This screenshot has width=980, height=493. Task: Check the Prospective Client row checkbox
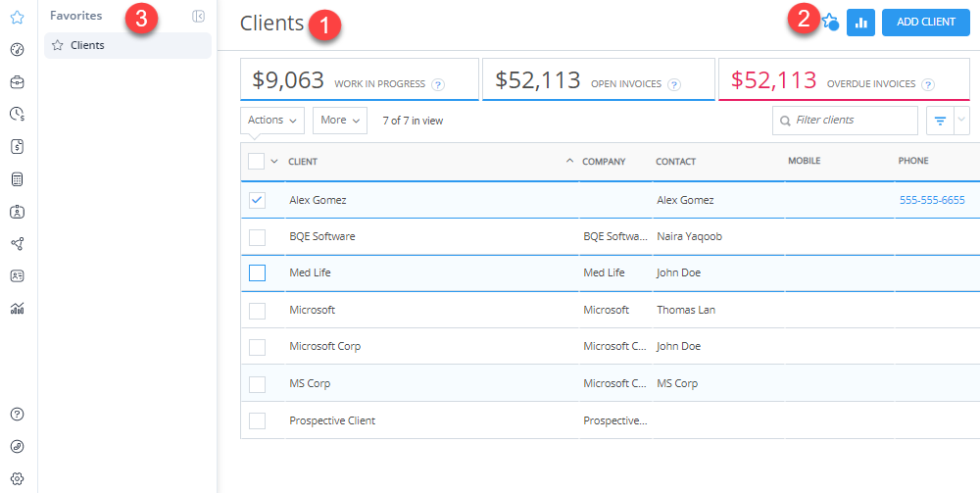coord(257,421)
